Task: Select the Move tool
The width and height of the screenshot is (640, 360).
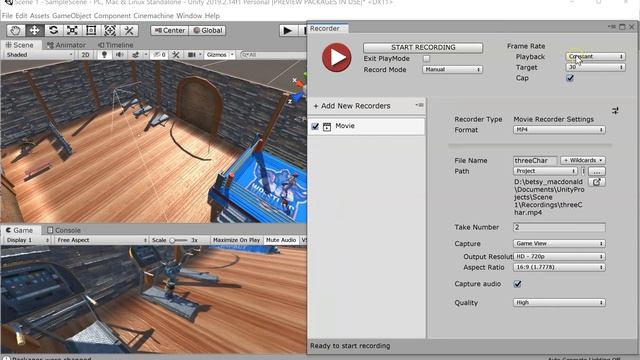Action: click(34, 31)
